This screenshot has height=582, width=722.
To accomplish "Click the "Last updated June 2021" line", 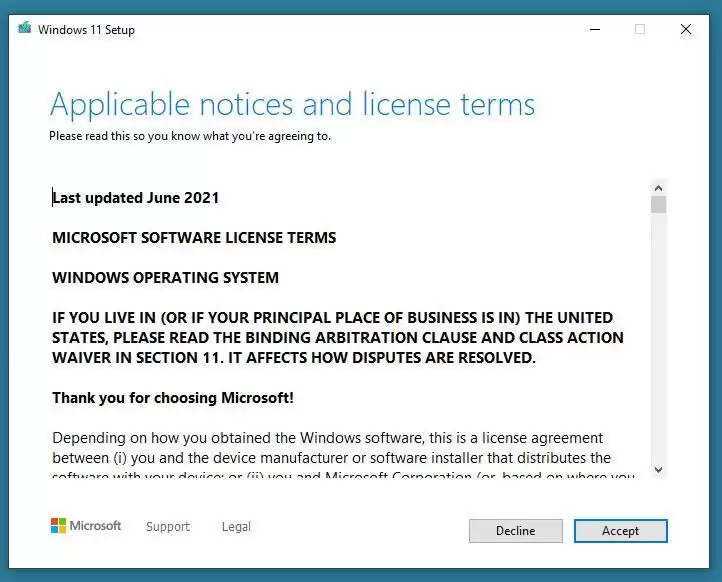I will point(135,198).
